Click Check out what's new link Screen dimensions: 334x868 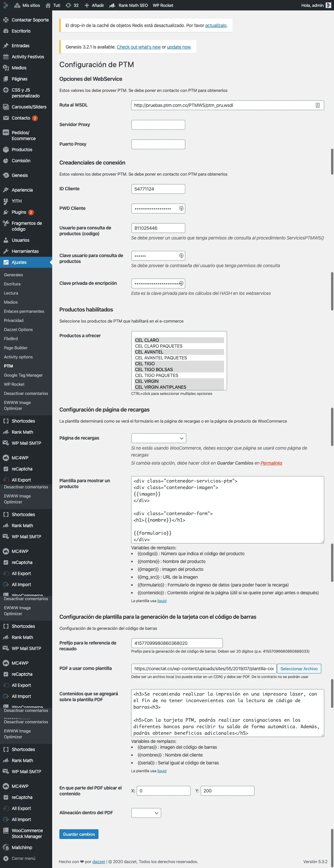click(139, 47)
